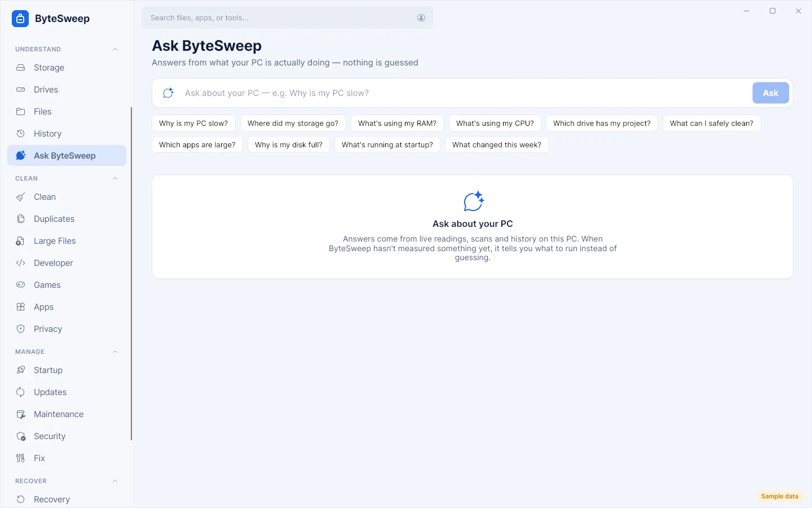
Task: Click the Maintenance icon
Action: 21,414
